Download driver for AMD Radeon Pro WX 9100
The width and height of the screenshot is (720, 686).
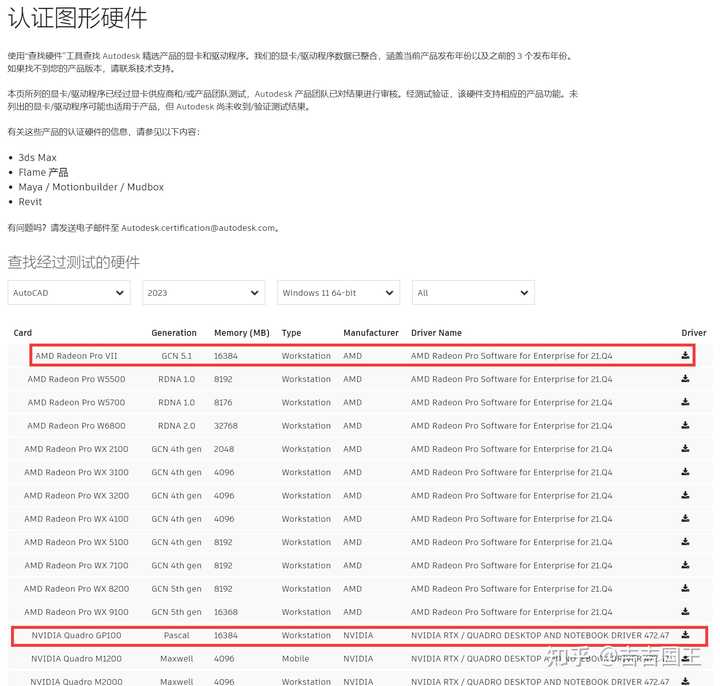(685, 612)
